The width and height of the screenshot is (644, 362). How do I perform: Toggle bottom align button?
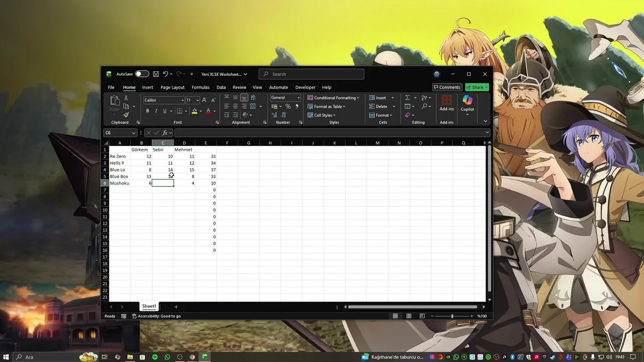click(x=244, y=98)
